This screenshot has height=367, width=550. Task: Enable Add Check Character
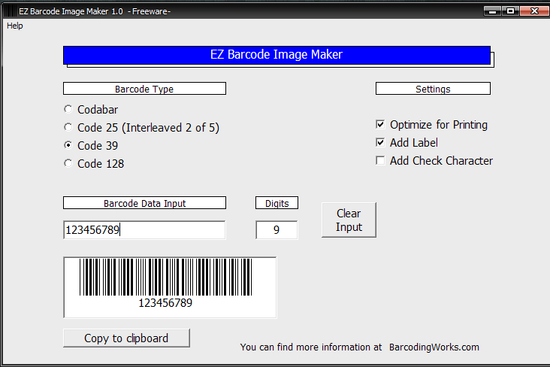coord(380,160)
